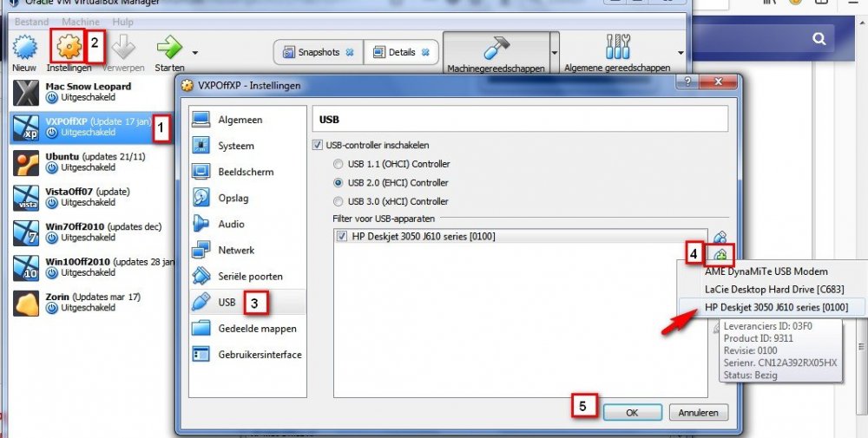The width and height of the screenshot is (868, 438).
Task: Select USB 3.0 (xHCI) Controller
Action: [338, 202]
